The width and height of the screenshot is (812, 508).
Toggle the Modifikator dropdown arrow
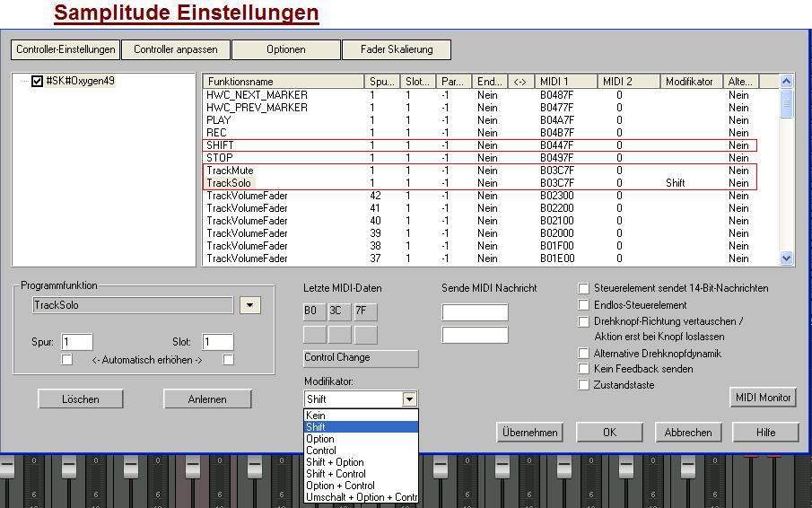point(409,399)
